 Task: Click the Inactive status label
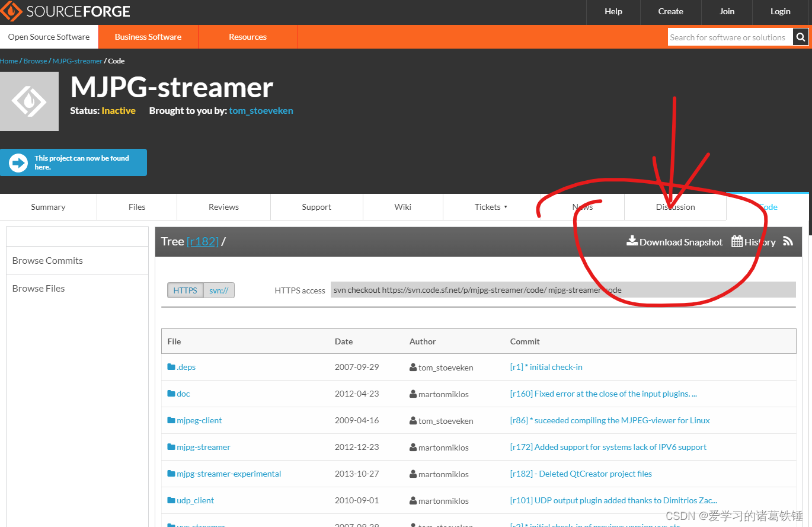point(119,111)
